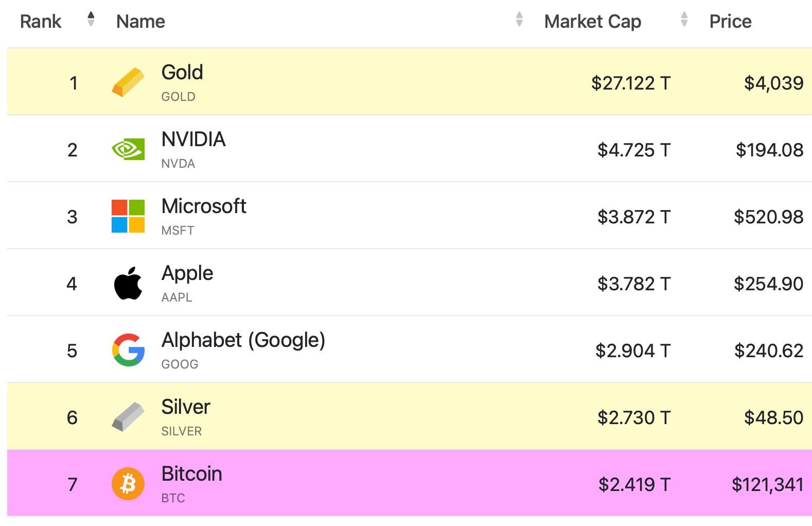Image resolution: width=812 pixels, height=526 pixels.
Task: Sort table by Name arrows
Action: [x=519, y=20]
